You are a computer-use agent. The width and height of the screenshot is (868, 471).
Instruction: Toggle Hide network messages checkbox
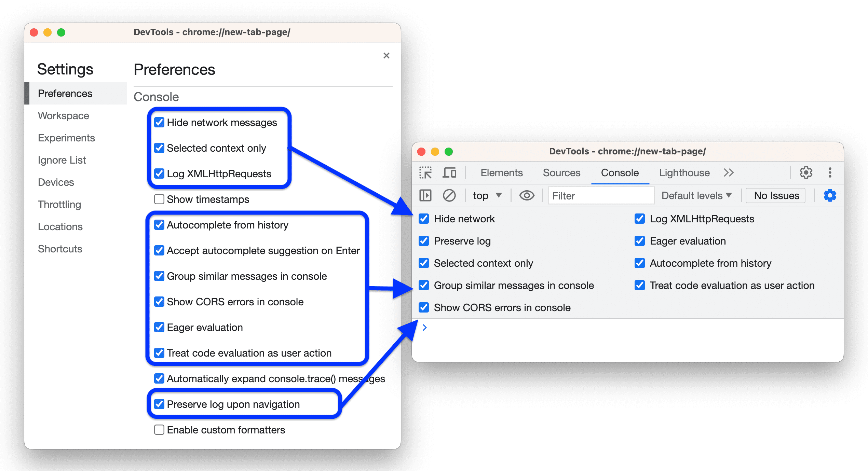[160, 122]
